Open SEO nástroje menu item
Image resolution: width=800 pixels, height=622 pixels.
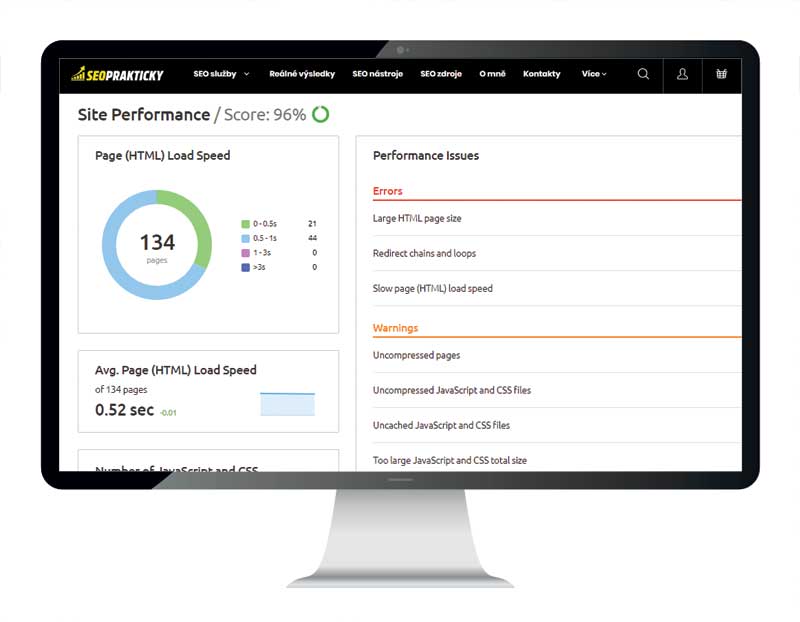pyautogui.click(x=378, y=74)
